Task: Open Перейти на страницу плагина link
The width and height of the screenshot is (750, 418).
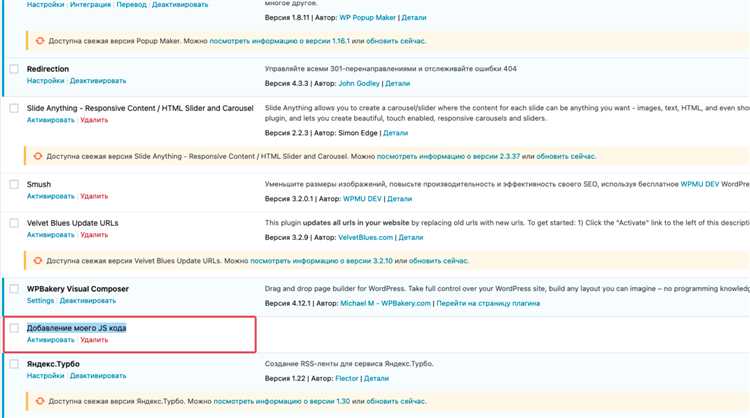Action: tap(488, 303)
